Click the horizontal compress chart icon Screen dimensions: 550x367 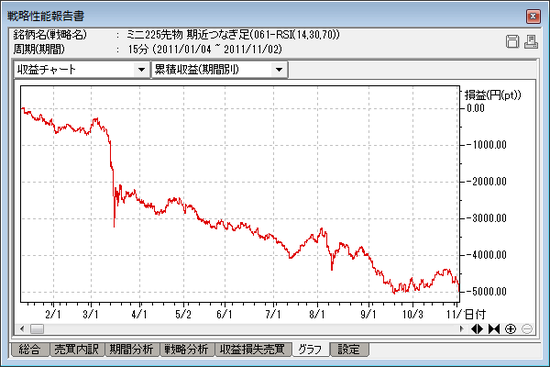(x=494, y=329)
